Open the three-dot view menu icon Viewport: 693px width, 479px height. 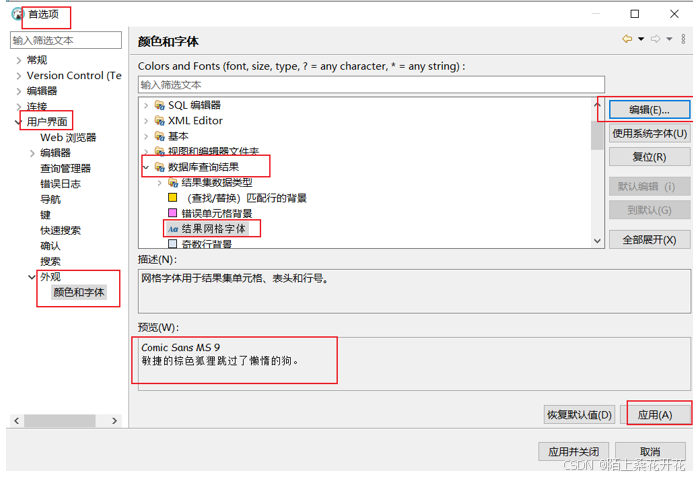(x=683, y=39)
